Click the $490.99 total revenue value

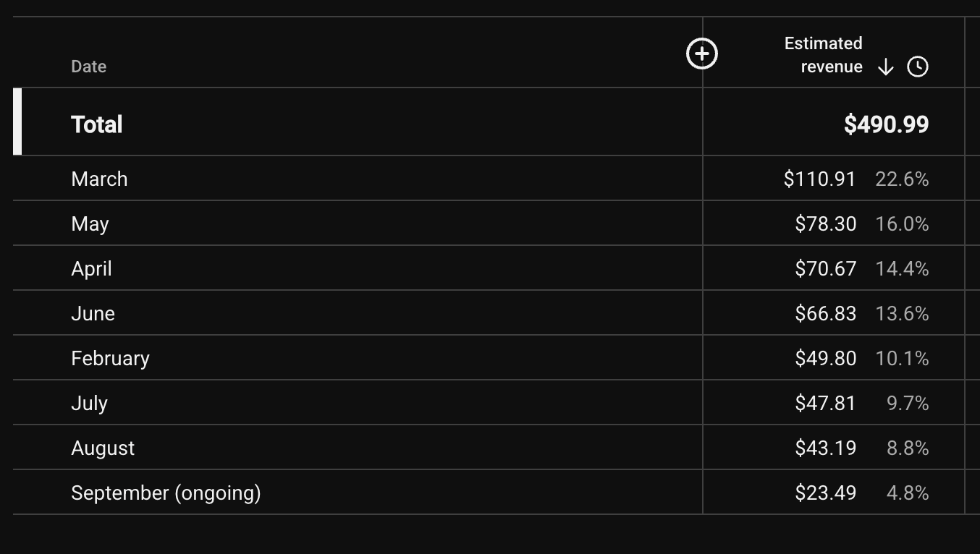[x=886, y=124]
